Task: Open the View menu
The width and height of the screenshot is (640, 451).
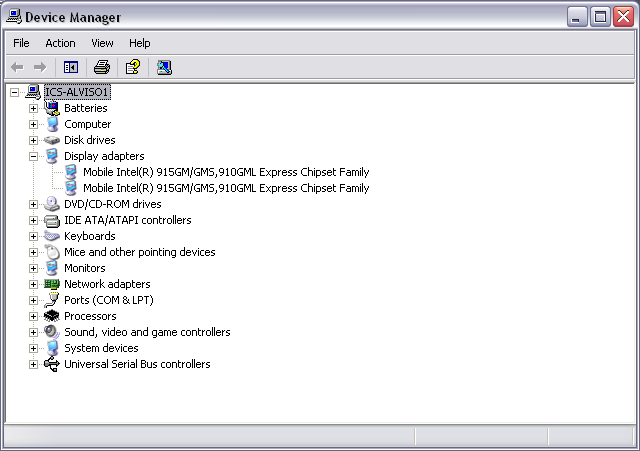Action: coord(102,43)
